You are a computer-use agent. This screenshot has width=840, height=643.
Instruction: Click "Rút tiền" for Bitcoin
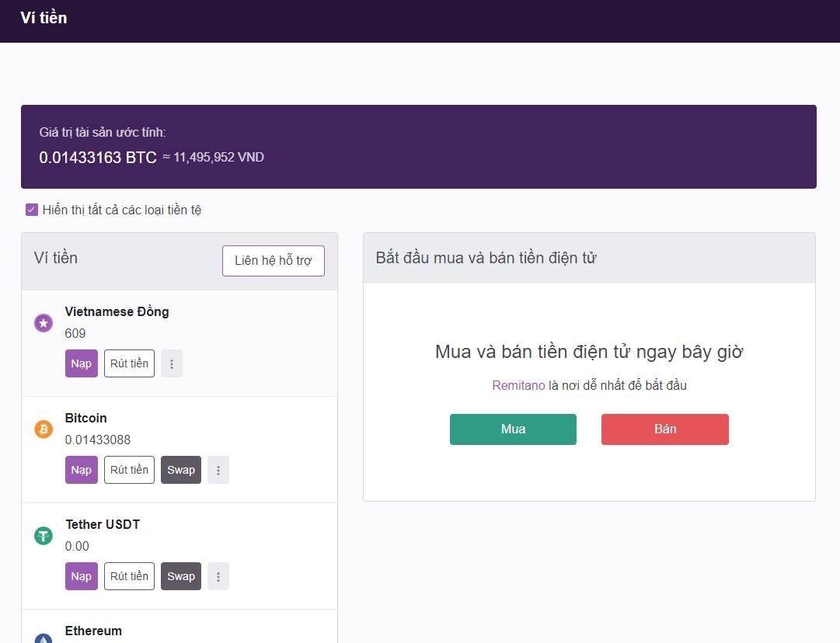(x=129, y=469)
